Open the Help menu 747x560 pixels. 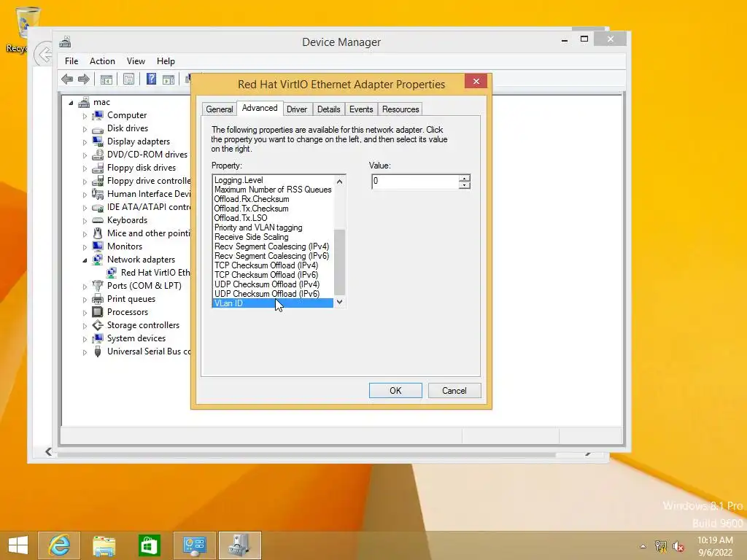[x=166, y=61]
